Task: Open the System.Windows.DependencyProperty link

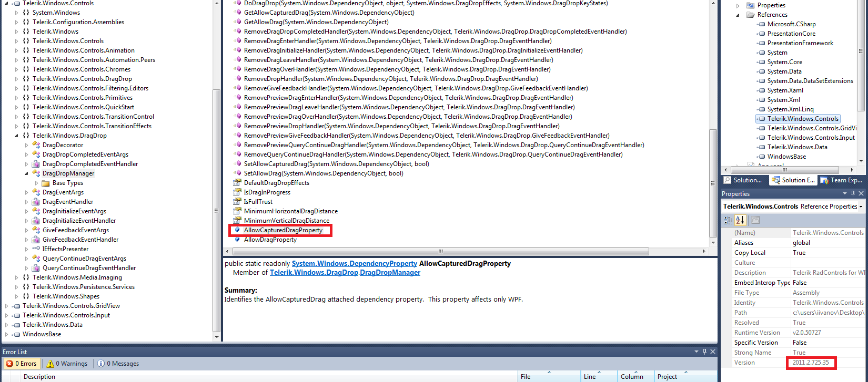Action: click(355, 264)
